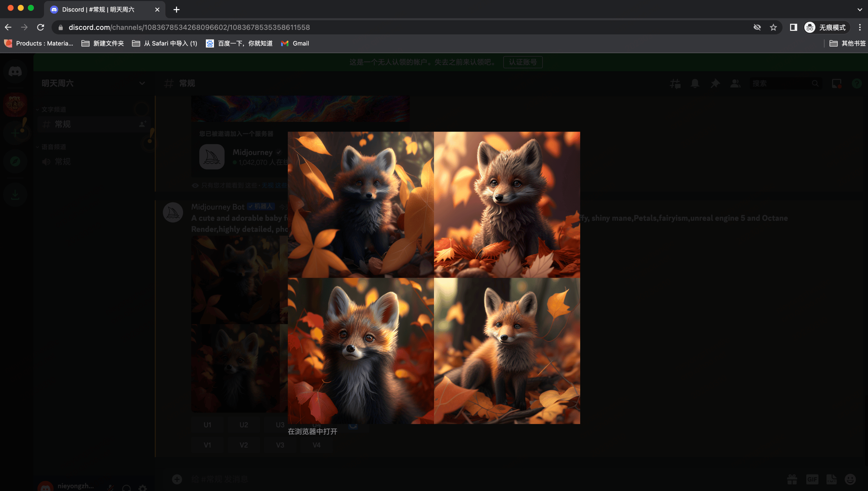Click the browser address bar URL
868x491 pixels.
click(189, 27)
